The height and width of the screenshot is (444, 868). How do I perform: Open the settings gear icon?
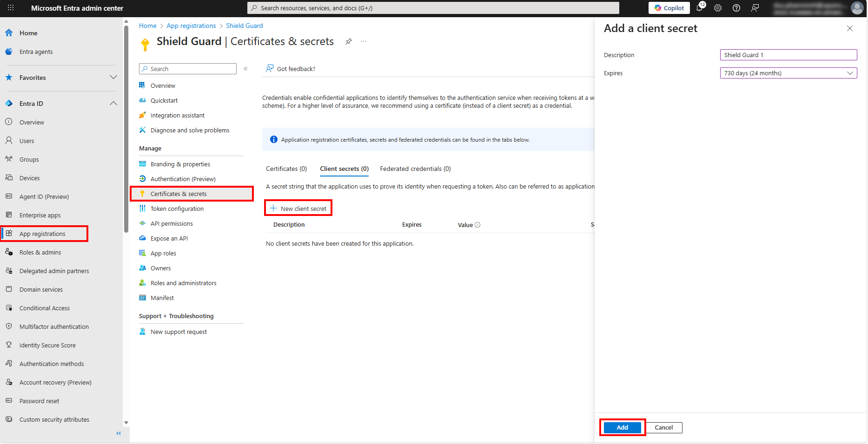tap(718, 8)
